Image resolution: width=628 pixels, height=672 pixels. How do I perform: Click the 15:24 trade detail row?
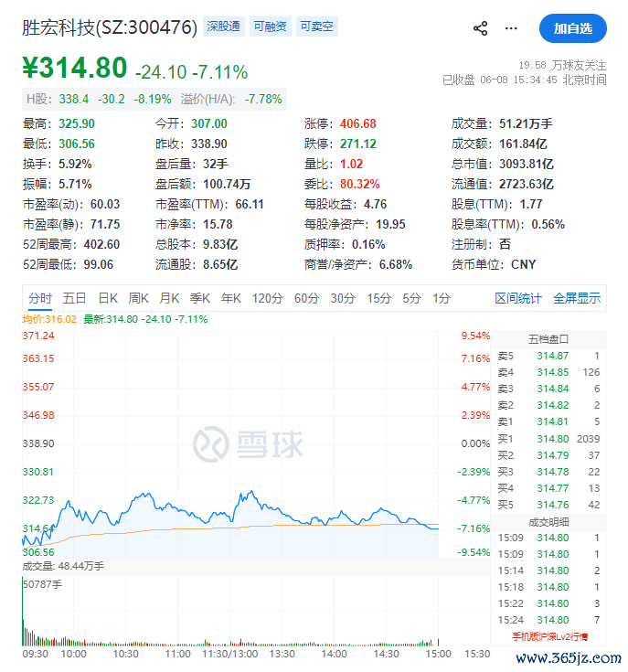click(x=548, y=620)
